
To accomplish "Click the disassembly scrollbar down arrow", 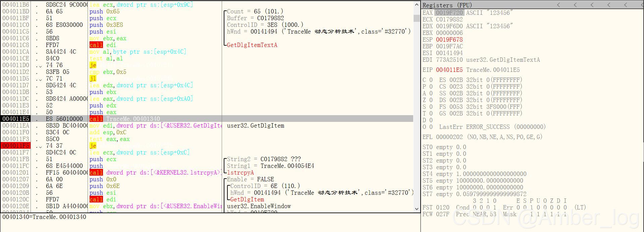I will point(417,209).
